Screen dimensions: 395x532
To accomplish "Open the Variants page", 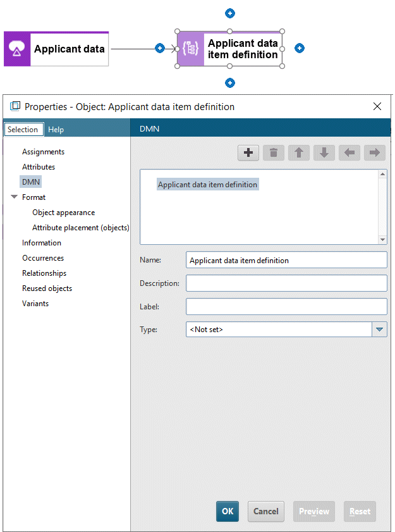I will (x=35, y=304).
